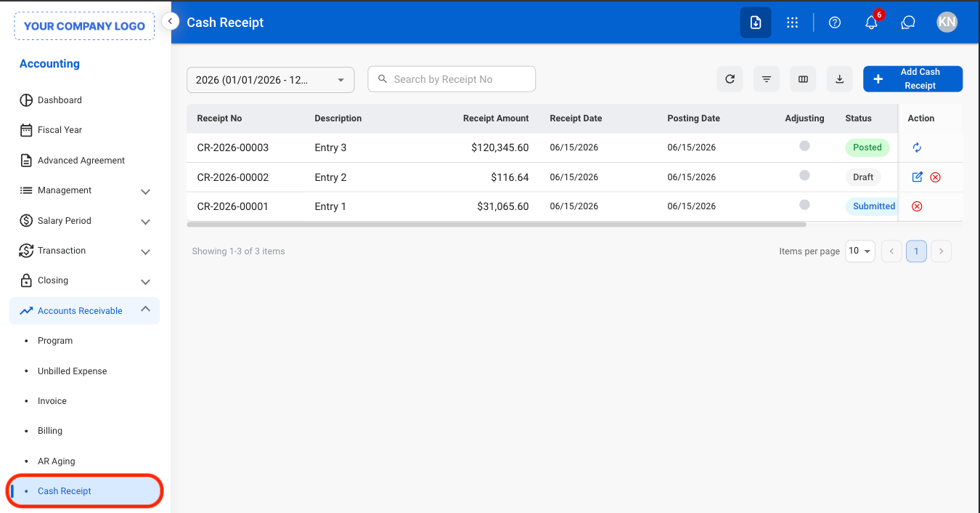Open the Invoice submenu item
This screenshot has height=513, width=980.
click(52, 401)
